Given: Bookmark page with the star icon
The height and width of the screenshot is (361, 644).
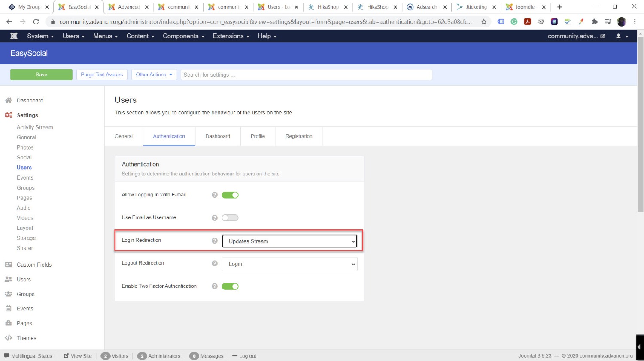Looking at the screenshot, I should pos(484,21).
